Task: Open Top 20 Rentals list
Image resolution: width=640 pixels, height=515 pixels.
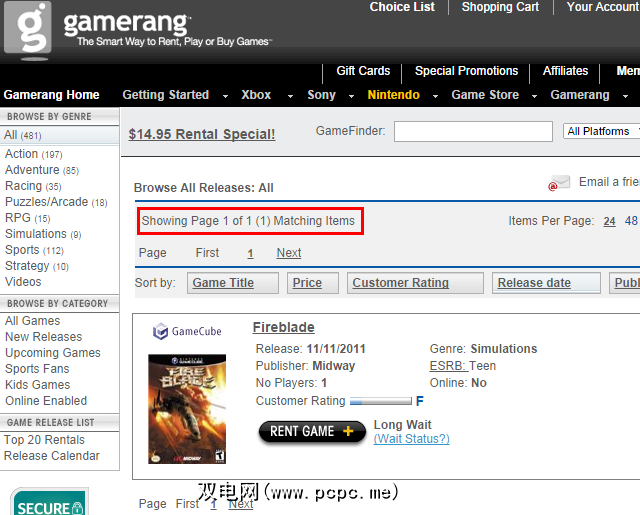Action: tap(44, 440)
